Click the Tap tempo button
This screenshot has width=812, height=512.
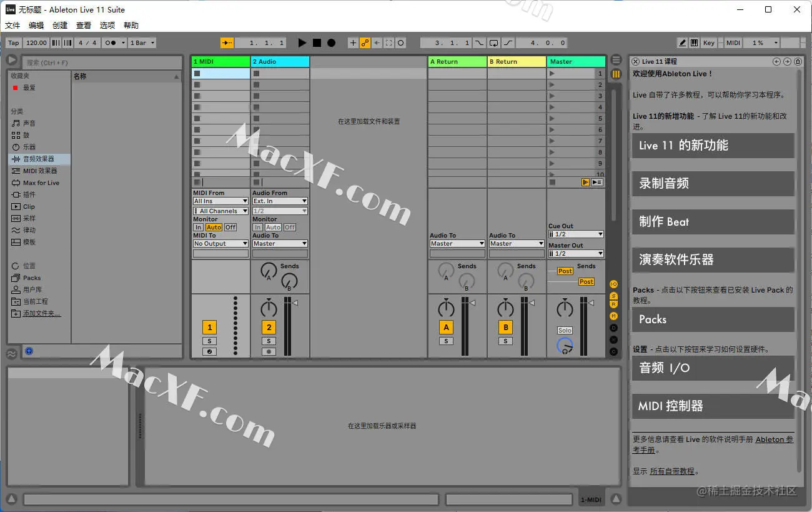tap(14, 43)
